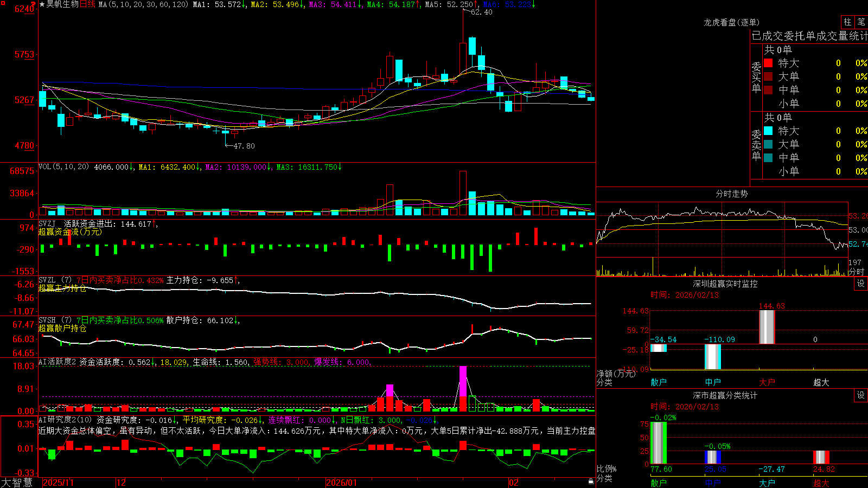This screenshot has height=488, width=868.
Task: Click the 委卖单 section label
Action: (x=756, y=145)
